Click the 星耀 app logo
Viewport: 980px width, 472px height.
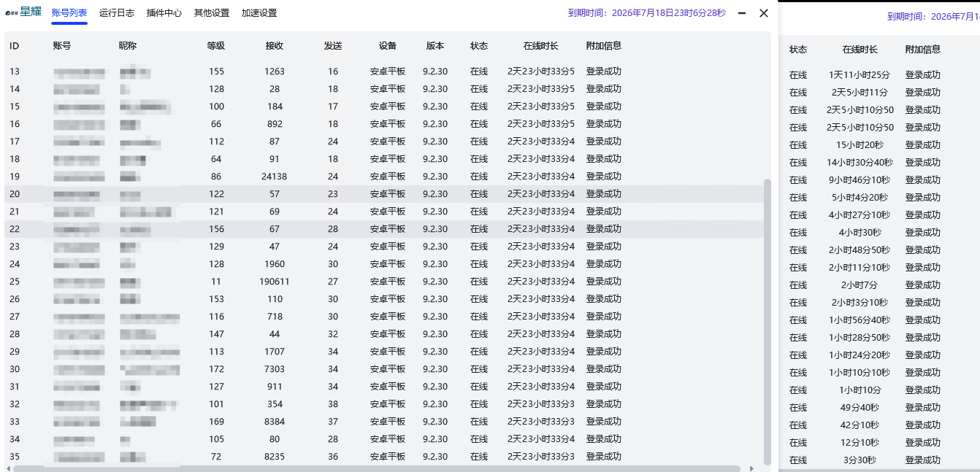[x=23, y=12]
